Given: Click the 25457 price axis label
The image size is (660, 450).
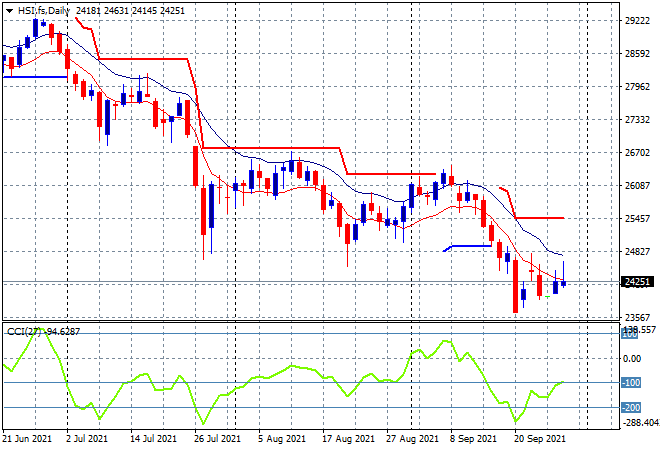Looking at the screenshot, I should pos(637,218).
